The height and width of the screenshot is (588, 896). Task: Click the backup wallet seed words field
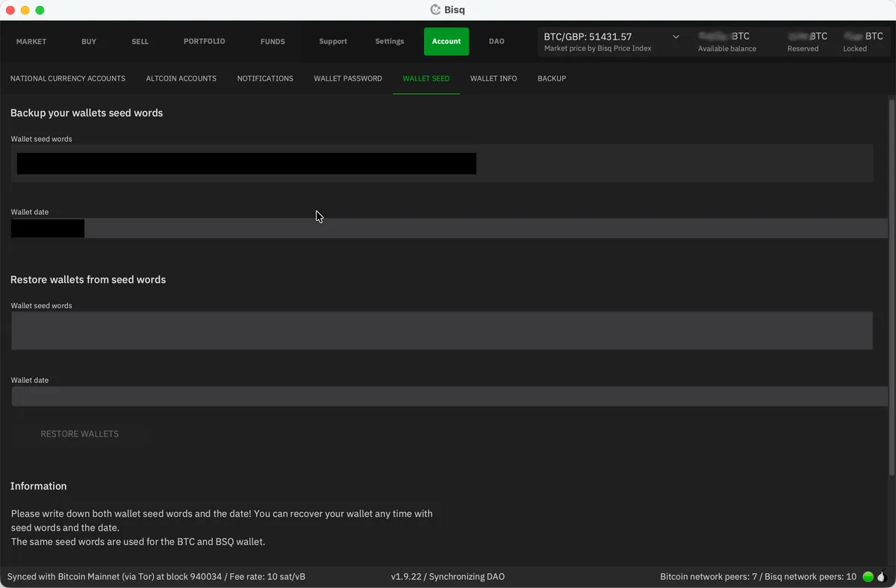442,163
